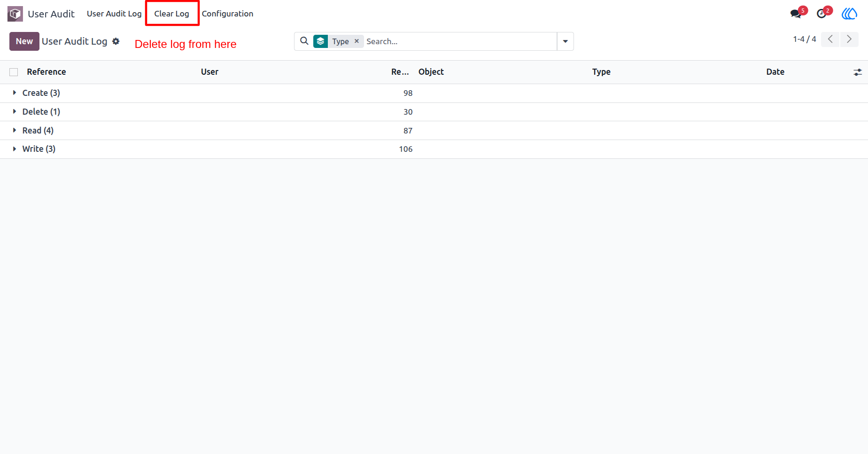Open the Clear Log menu
Image resolution: width=868 pixels, height=454 pixels.
pos(172,14)
